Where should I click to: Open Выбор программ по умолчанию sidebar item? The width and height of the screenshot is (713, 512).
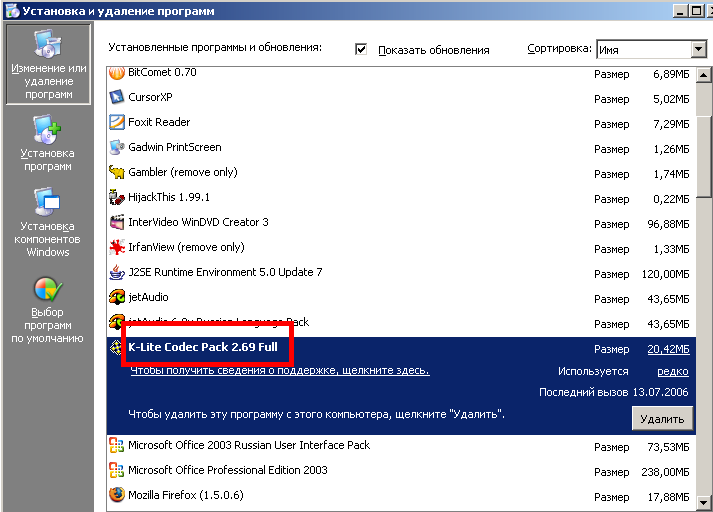click(x=47, y=310)
